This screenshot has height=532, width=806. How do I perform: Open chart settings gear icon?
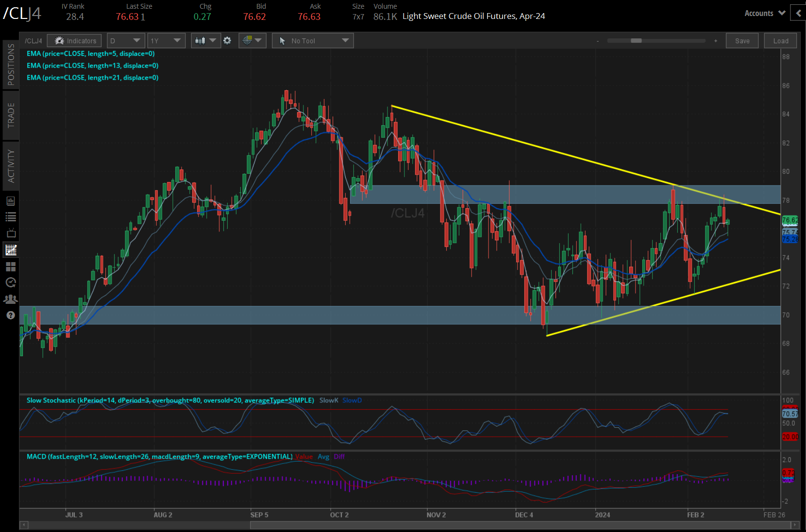pyautogui.click(x=227, y=41)
